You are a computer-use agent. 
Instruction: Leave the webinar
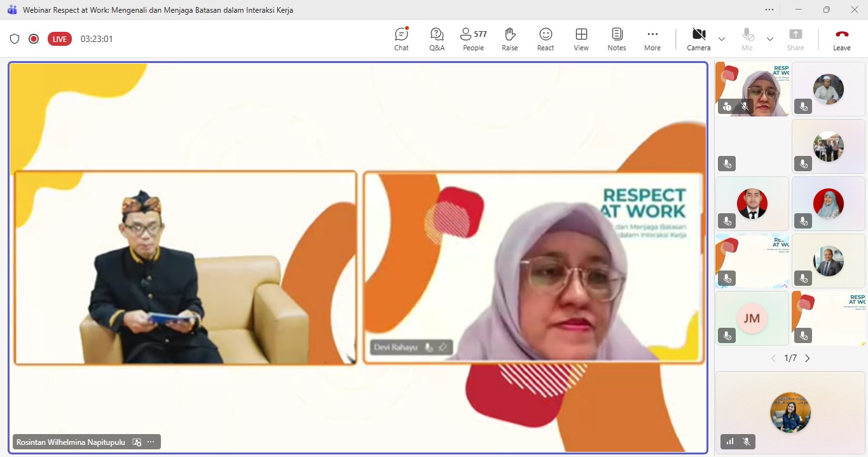841,39
